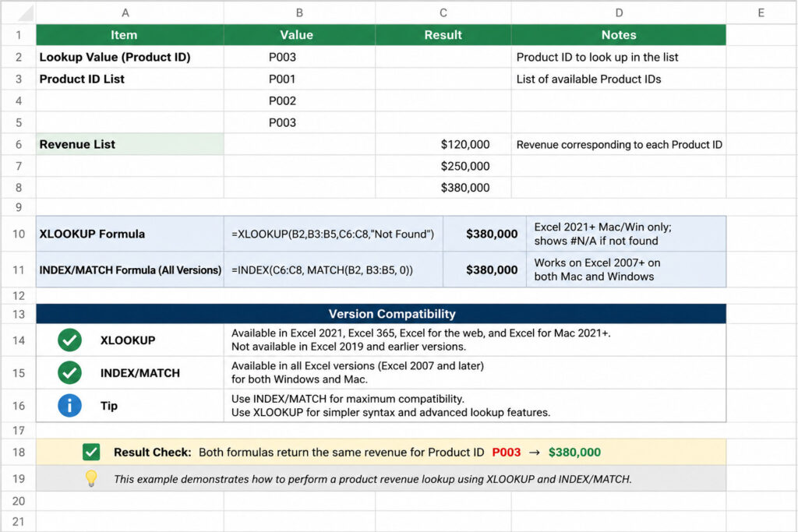Click the green checkmark icon beside XLOOKUP

69,340
